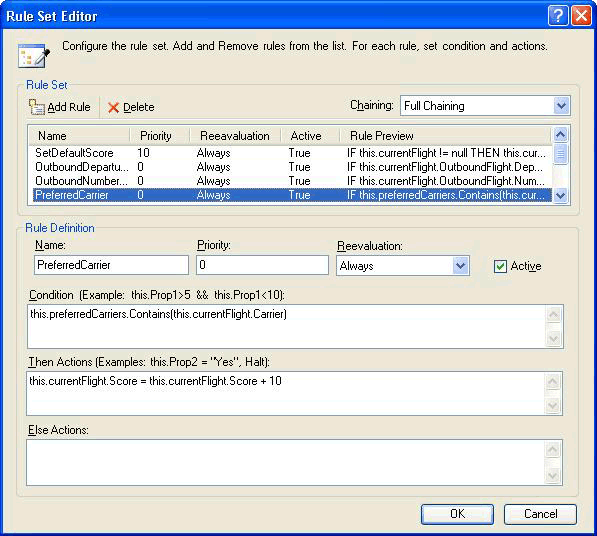Click rule list scroll down arrow
The width and height of the screenshot is (597, 536).
(x=560, y=196)
